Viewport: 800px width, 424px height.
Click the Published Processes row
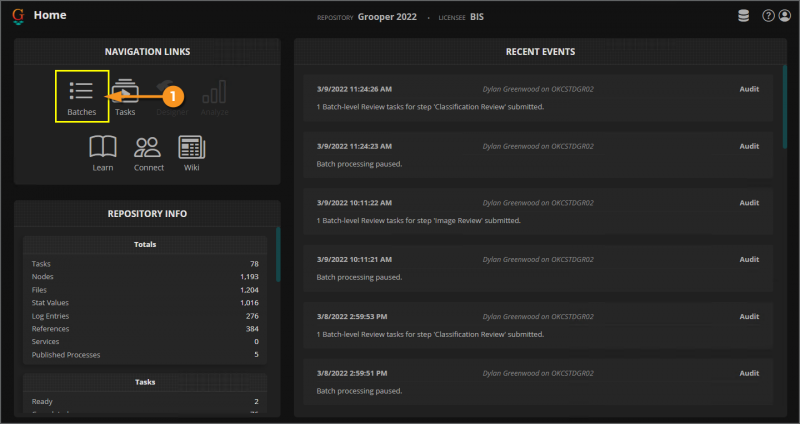click(145, 355)
